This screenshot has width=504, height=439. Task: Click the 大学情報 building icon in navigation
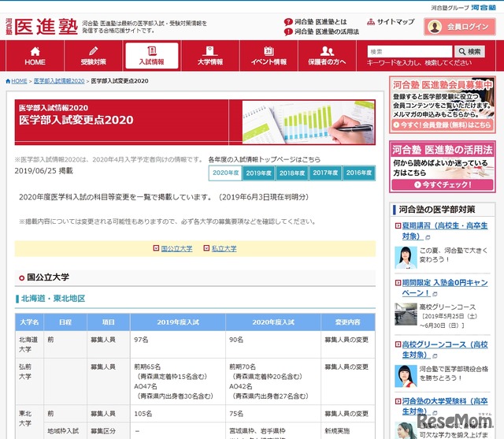pos(209,55)
